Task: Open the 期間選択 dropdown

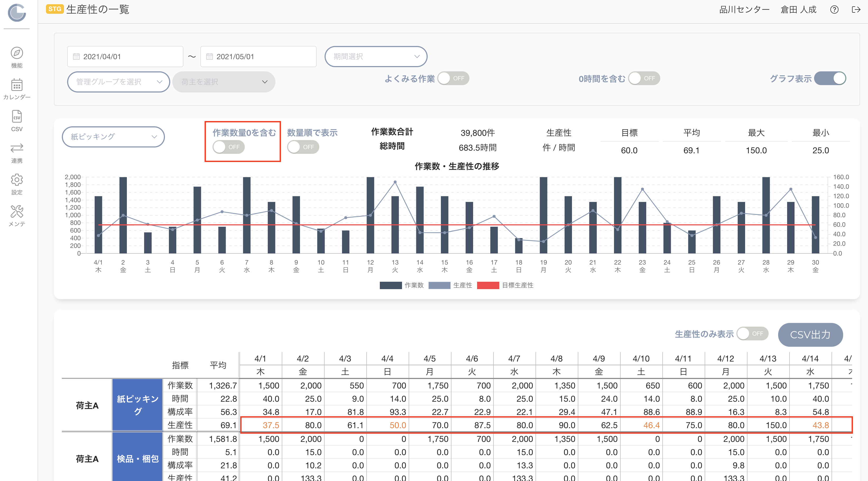Action: click(376, 56)
